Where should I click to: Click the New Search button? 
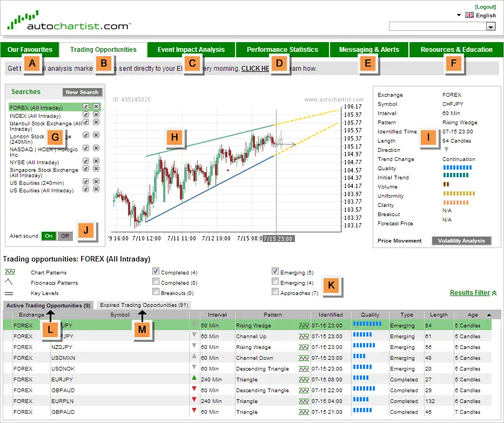click(x=82, y=92)
